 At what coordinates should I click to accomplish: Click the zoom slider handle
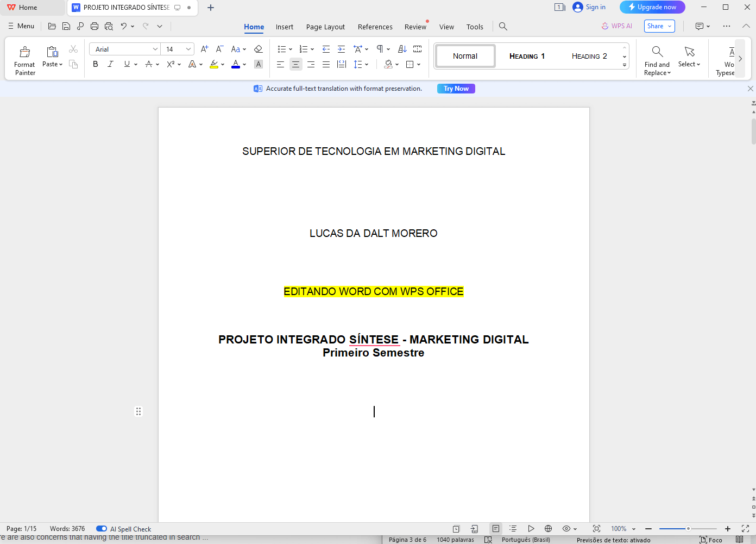688,528
